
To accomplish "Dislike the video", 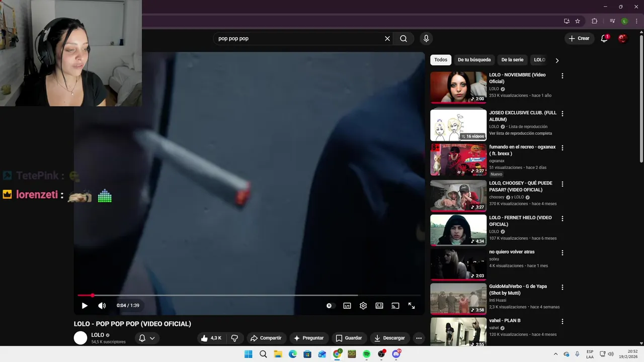I will pos(234,338).
